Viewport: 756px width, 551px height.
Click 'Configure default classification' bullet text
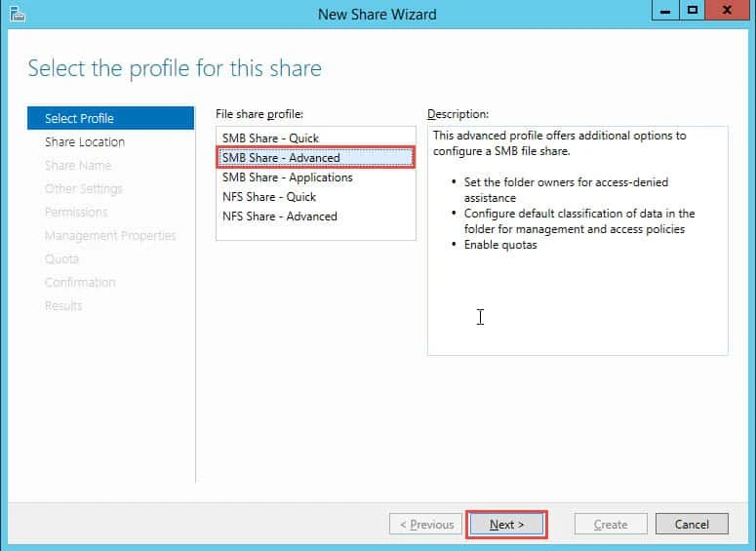click(579, 221)
